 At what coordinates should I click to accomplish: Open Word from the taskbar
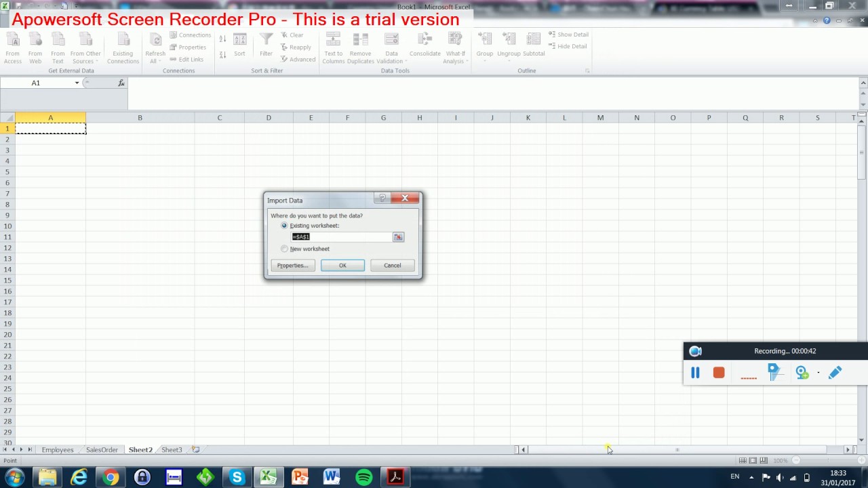[x=332, y=477]
